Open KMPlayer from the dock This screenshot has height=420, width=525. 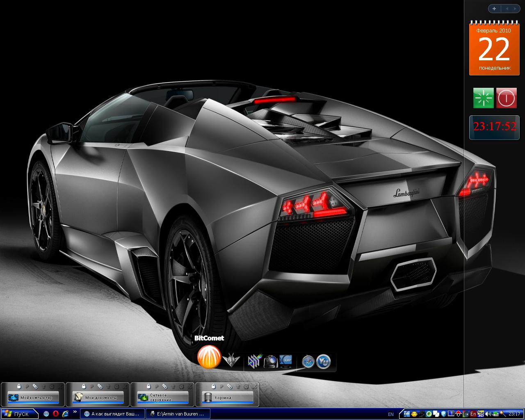point(285,361)
